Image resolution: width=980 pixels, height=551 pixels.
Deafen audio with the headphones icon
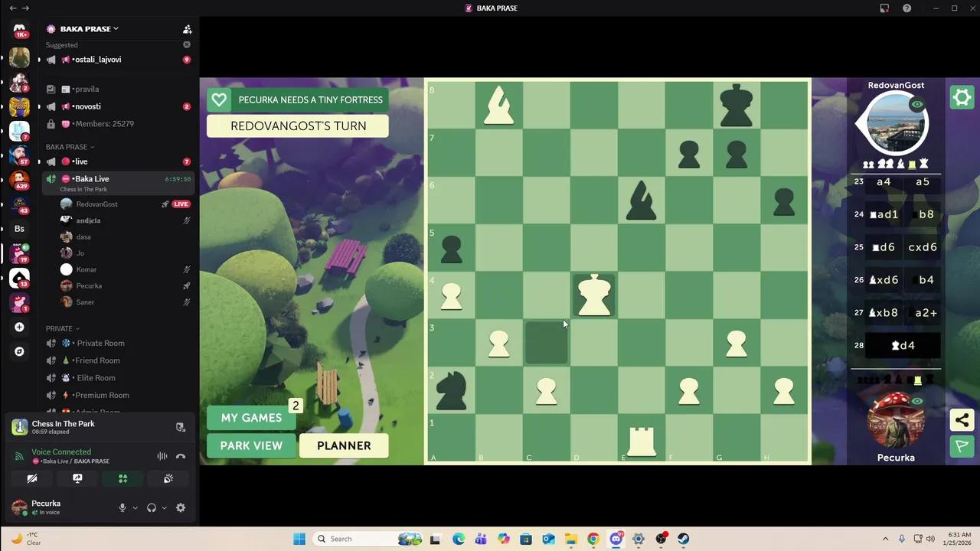point(151,507)
